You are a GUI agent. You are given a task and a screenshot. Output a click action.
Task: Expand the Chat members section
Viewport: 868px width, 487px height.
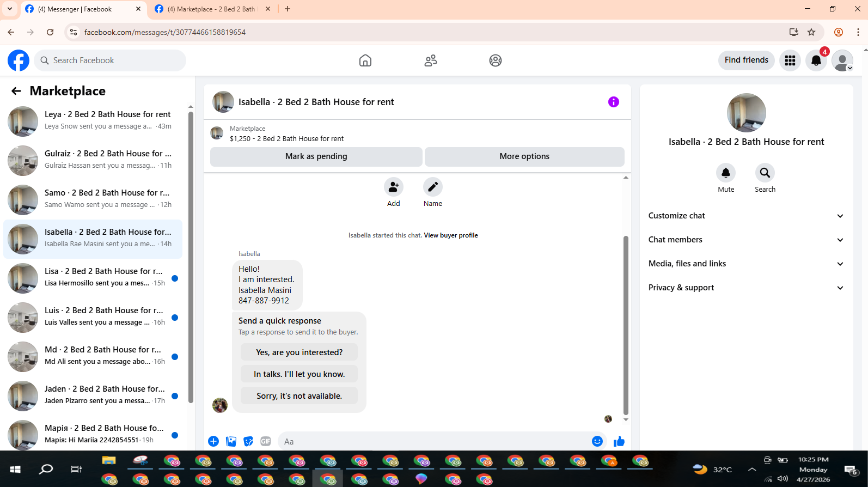pyautogui.click(x=746, y=240)
